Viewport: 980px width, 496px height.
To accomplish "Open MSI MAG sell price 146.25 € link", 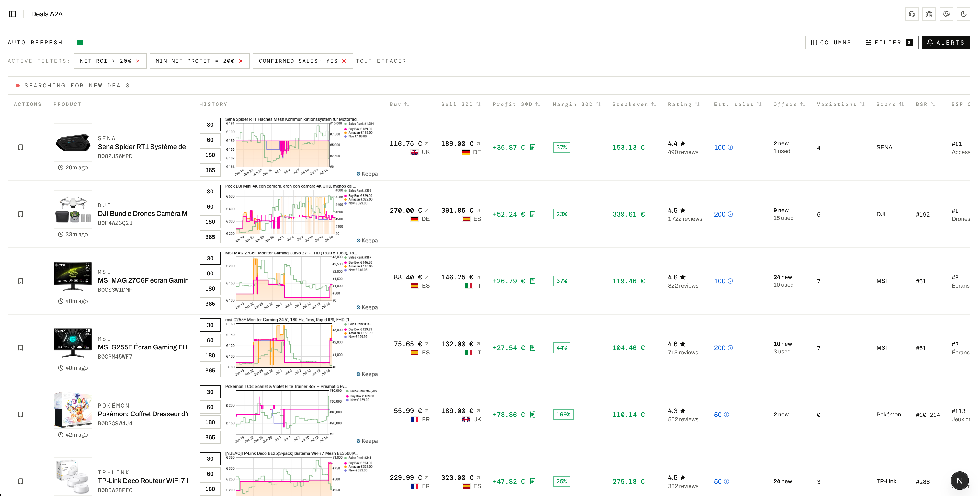I will [478, 277].
